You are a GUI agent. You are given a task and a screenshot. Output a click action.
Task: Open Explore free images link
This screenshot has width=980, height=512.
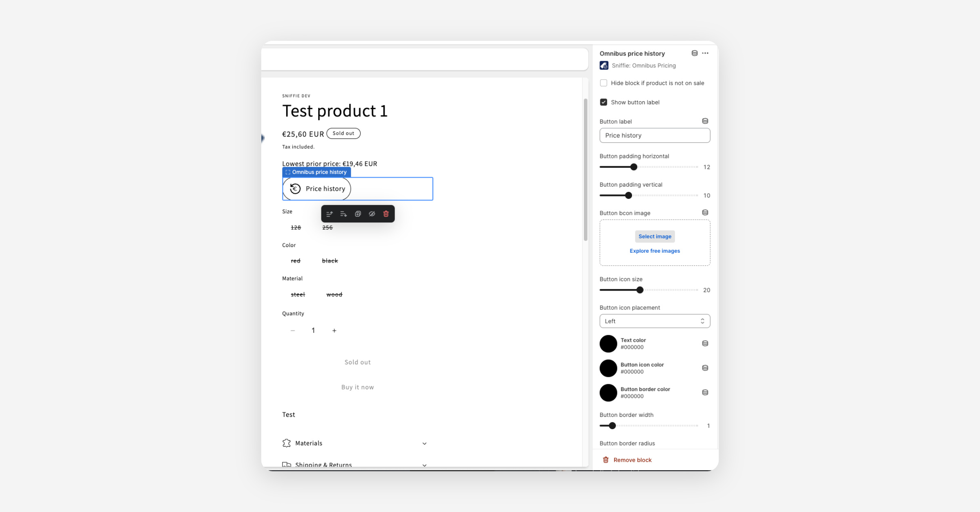pyautogui.click(x=655, y=251)
